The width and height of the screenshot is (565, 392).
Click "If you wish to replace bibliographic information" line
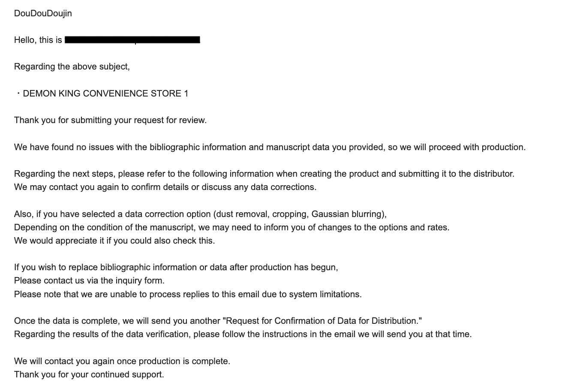pyautogui.click(x=176, y=267)
